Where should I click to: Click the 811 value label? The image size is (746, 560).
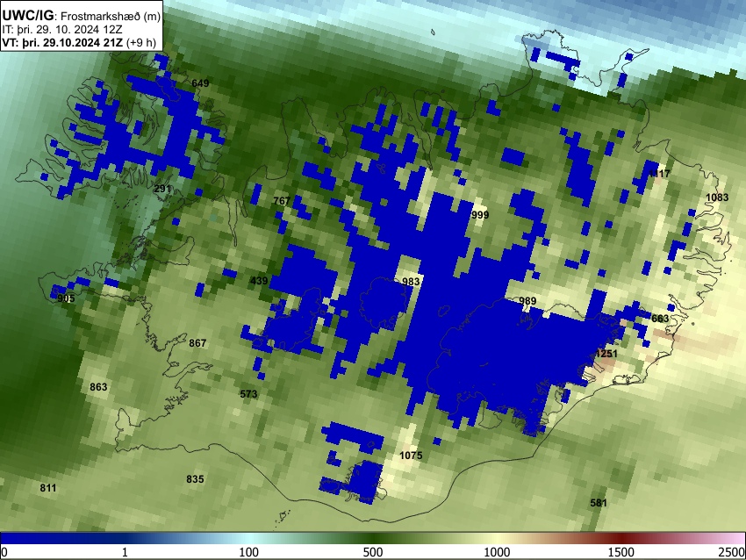(x=48, y=488)
